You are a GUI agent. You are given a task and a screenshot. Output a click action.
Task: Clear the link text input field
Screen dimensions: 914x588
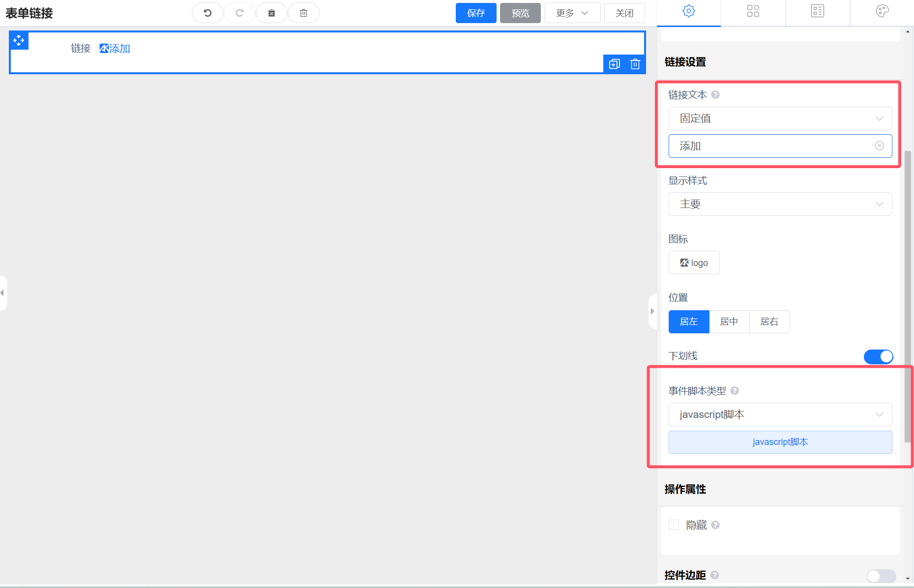(x=879, y=146)
